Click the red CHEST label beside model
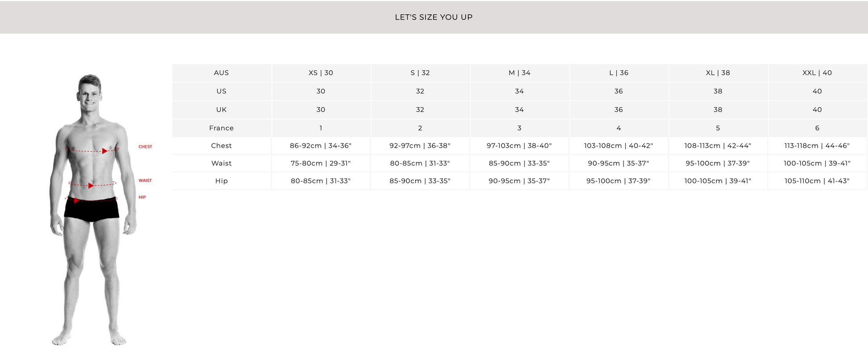 (145, 147)
